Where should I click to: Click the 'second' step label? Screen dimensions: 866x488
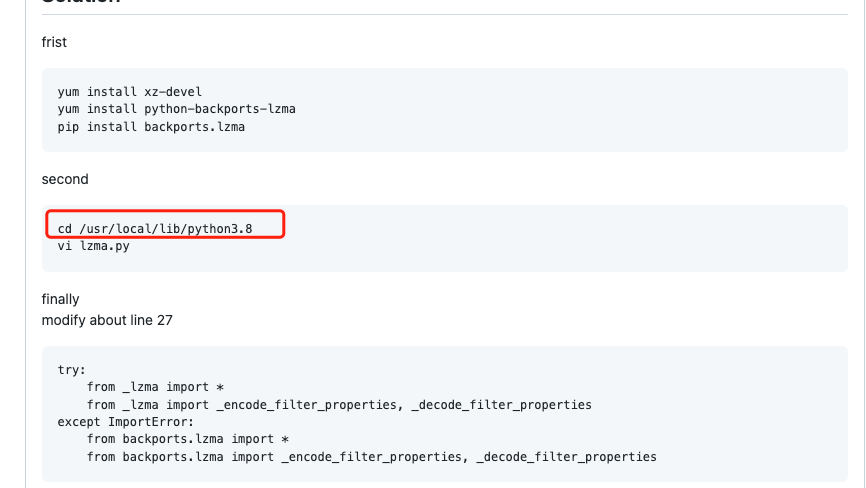(65, 179)
